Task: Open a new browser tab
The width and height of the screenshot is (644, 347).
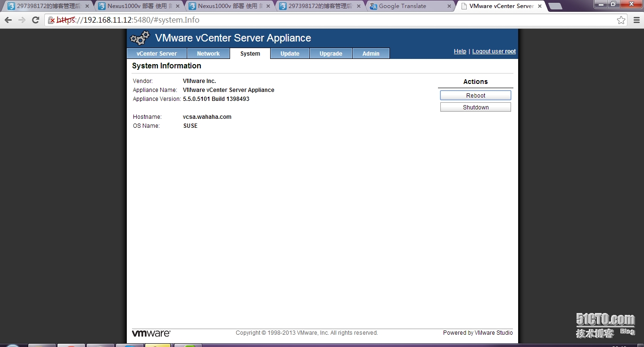Action: click(555, 6)
